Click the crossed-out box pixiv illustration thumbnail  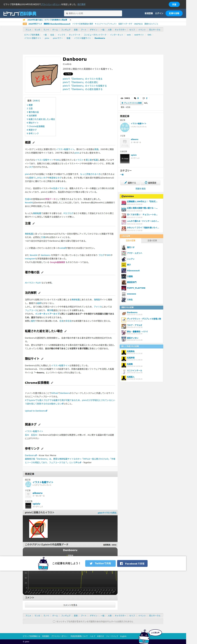coord(38,529)
